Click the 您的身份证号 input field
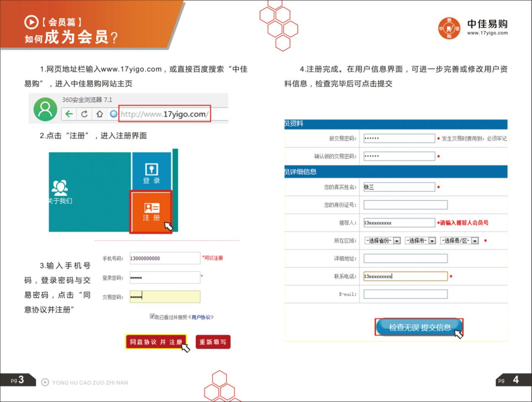This screenshot has width=532, height=402. pos(405,205)
